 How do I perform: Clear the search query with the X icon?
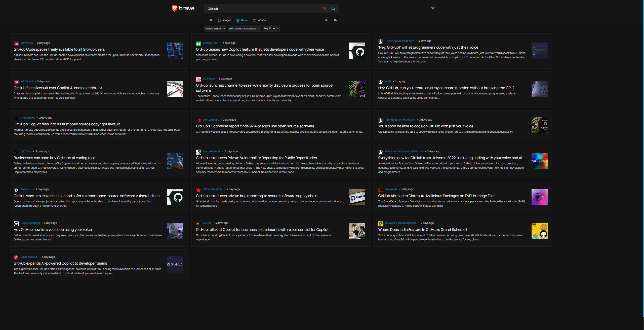pyautogui.click(x=325, y=8)
